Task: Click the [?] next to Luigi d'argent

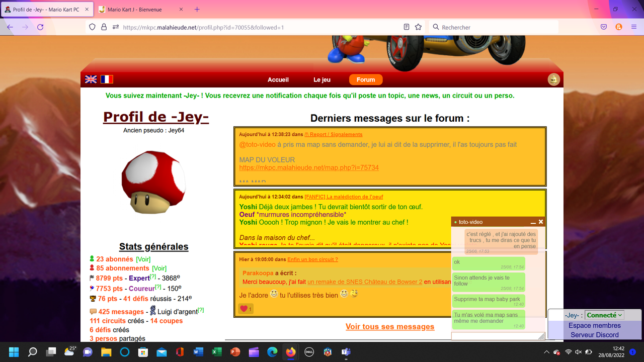Action: pos(201,310)
